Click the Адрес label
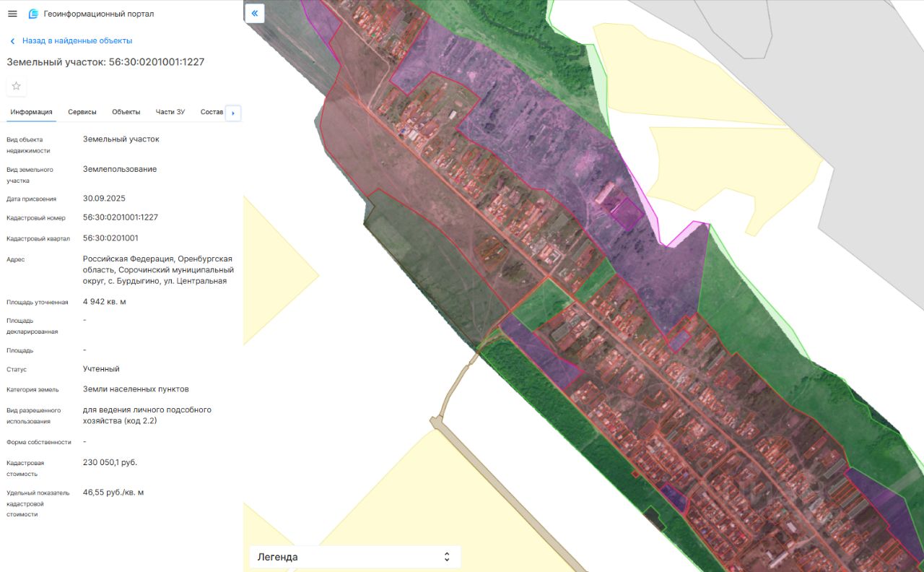This screenshot has height=572, width=924. click(16, 259)
